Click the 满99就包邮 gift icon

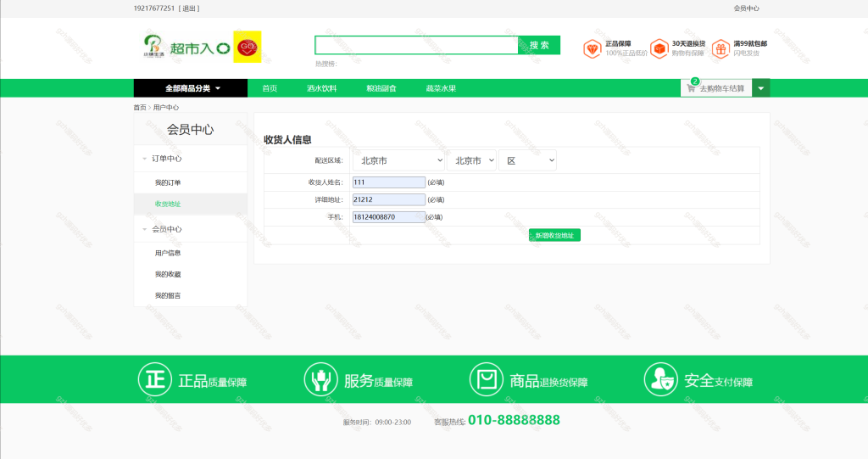[721, 48]
